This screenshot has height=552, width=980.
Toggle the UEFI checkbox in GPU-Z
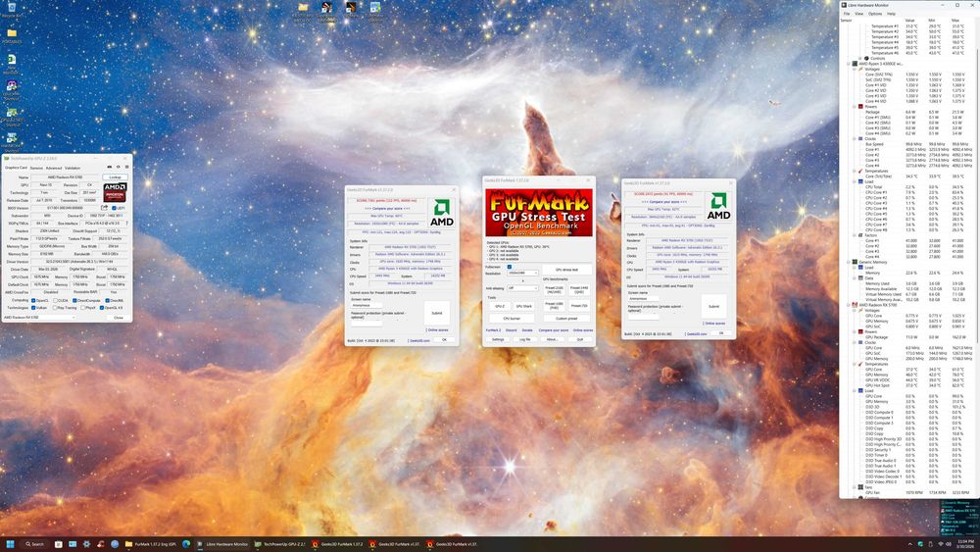114,208
